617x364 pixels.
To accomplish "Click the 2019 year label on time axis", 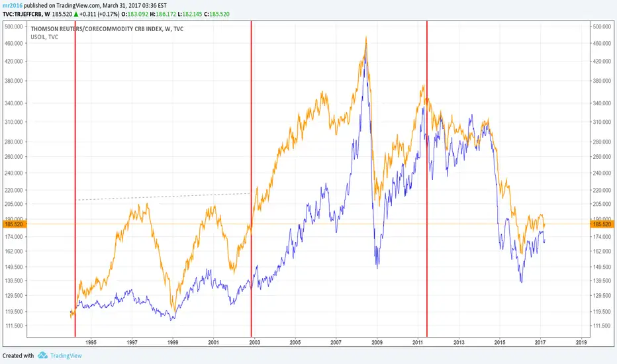I will click(581, 342).
